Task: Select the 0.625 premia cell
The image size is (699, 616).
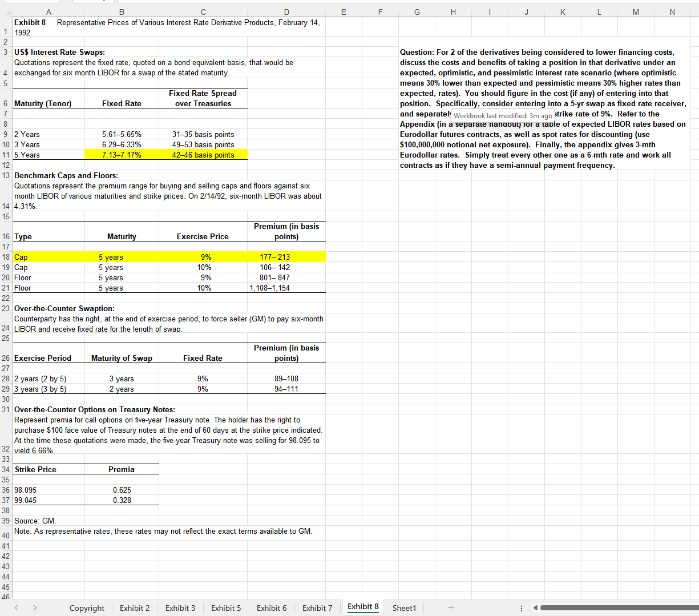Action: coord(122,490)
